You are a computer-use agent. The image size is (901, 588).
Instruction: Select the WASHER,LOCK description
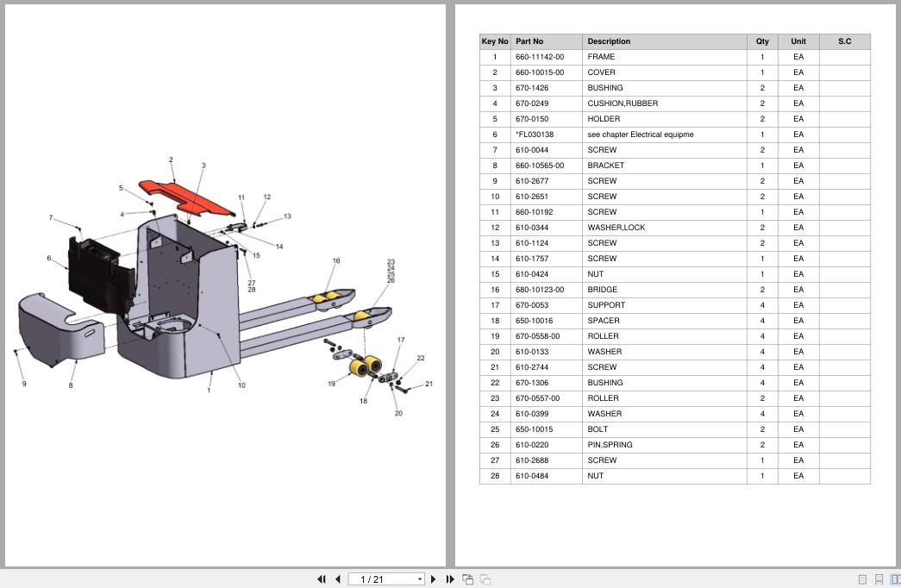(x=616, y=228)
